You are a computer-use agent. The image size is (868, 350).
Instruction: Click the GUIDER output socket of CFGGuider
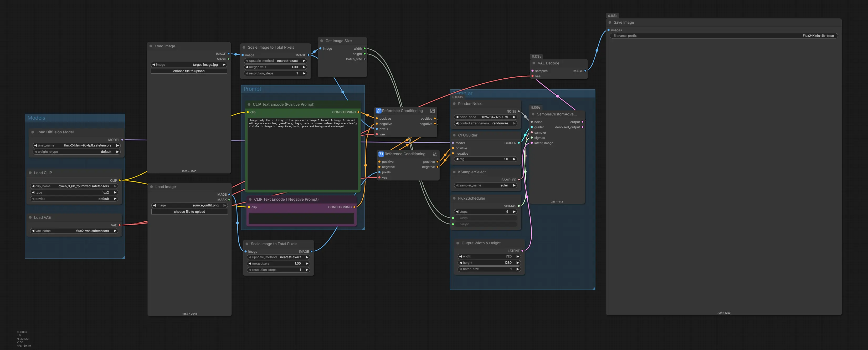tap(518, 143)
